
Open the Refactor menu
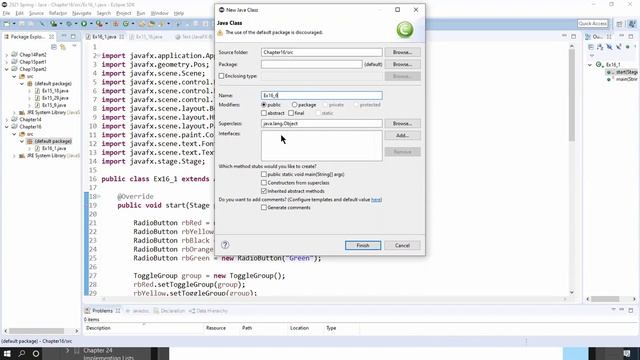[x=58, y=13]
